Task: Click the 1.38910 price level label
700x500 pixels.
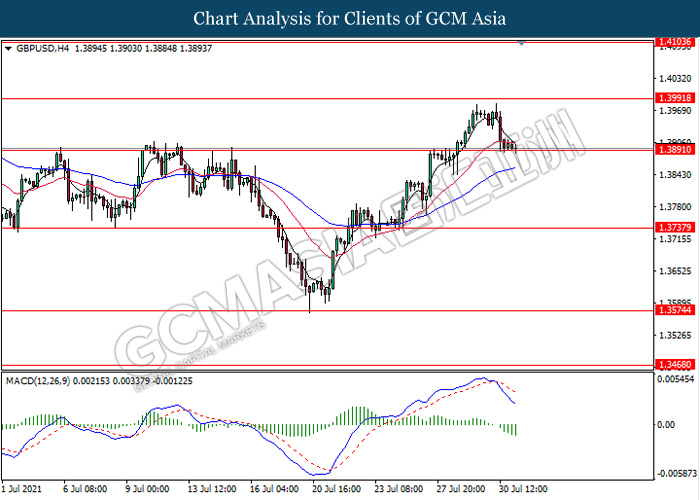Action: tap(675, 150)
